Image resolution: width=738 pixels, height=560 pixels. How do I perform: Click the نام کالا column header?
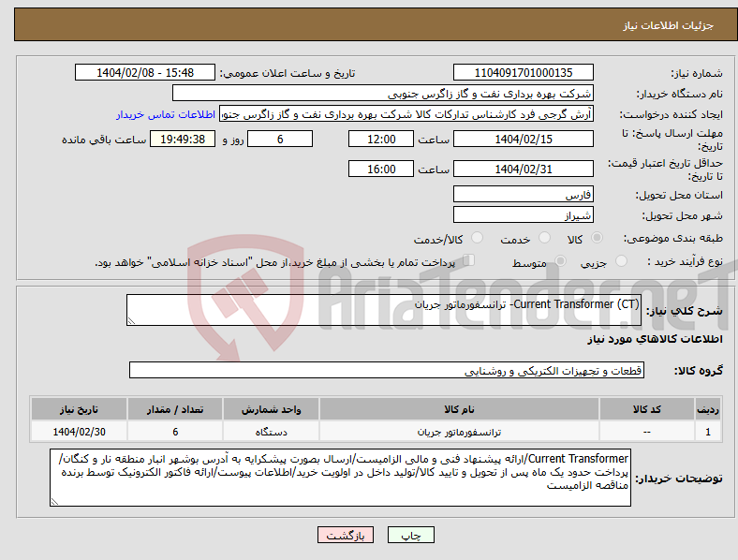pyautogui.click(x=459, y=409)
